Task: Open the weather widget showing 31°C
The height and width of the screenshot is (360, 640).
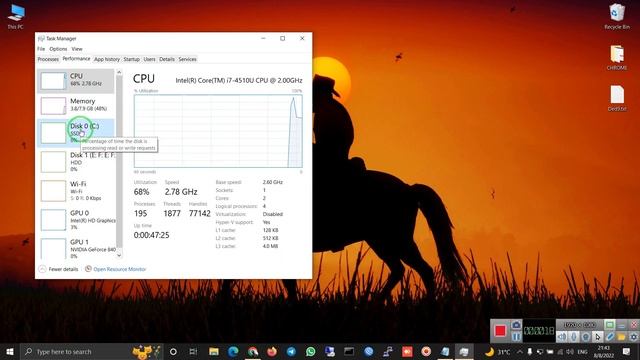Action: [498, 351]
